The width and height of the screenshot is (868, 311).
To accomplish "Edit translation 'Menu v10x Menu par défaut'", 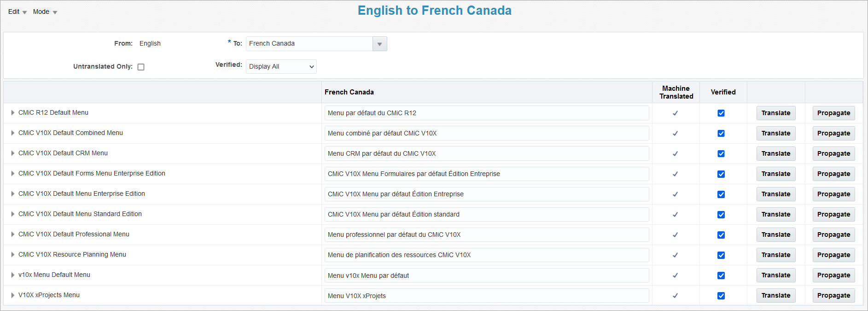I will (487, 275).
